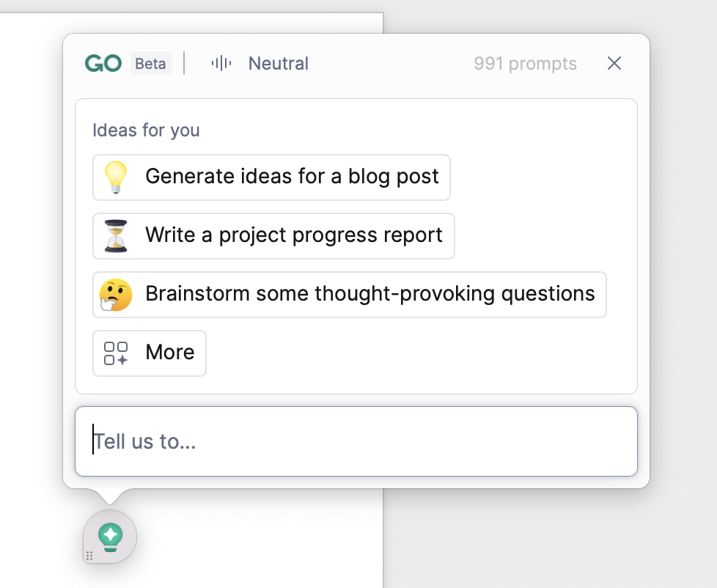This screenshot has height=588, width=717.
Task: Close the GrammarlyGO popup
Action: (614, 64)
